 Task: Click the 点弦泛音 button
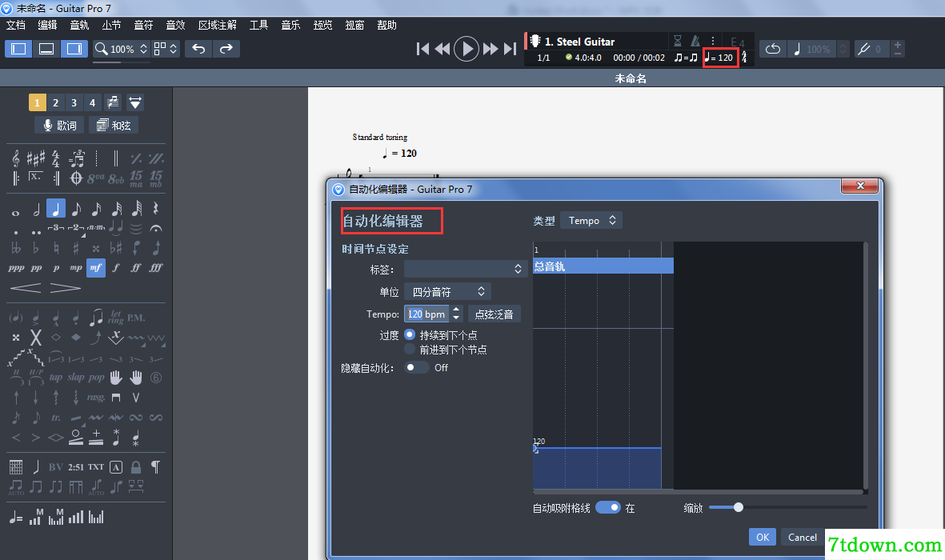pyautogui.click(x=495, y=314)
